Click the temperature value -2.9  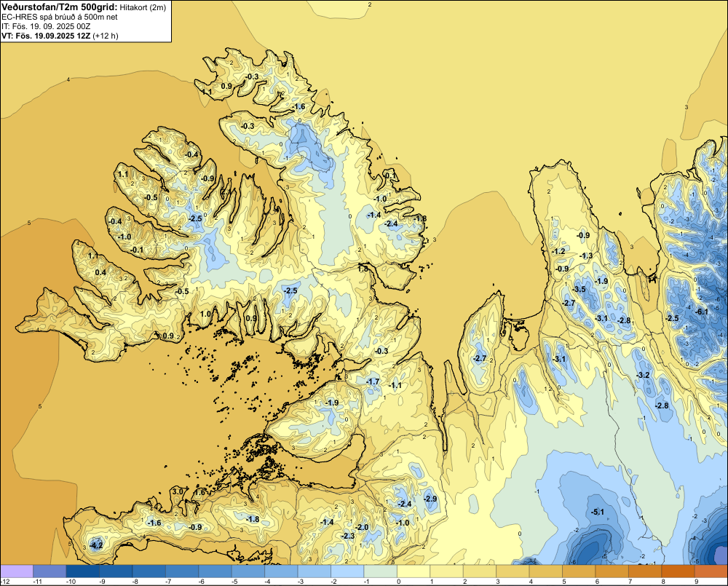coord(430,498)
